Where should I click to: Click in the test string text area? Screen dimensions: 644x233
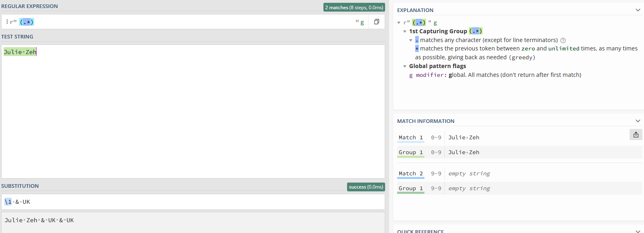193,111
